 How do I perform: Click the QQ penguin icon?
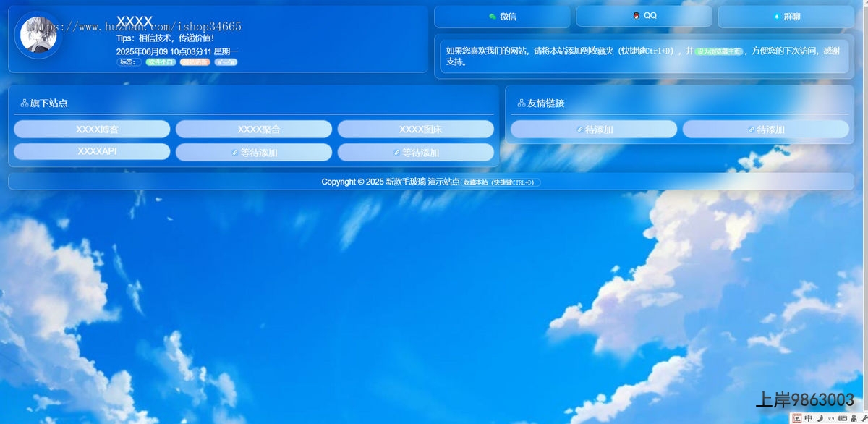(x=636, y=15)
